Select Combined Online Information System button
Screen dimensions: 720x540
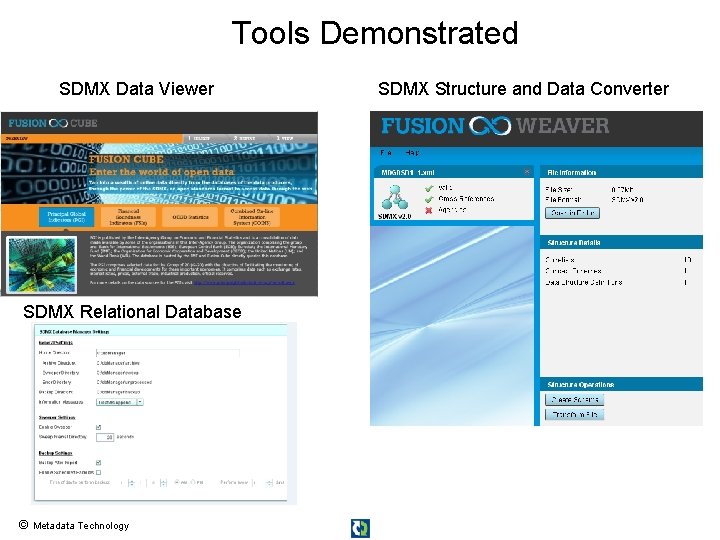tap(252, 217)
